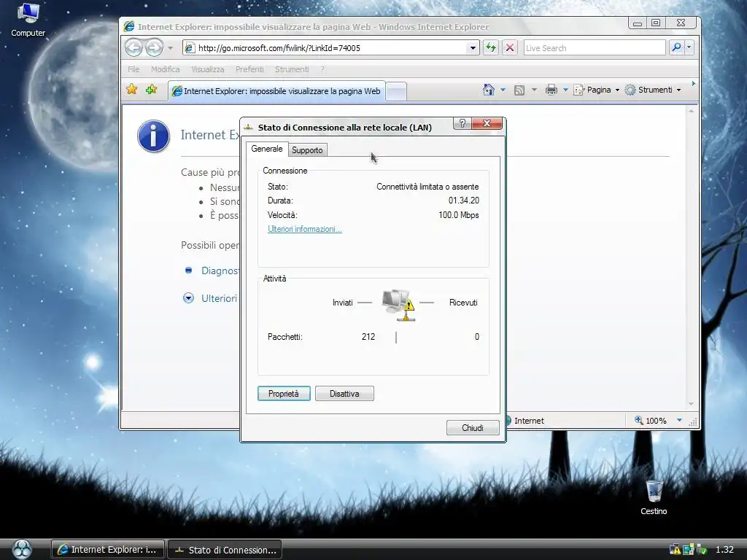Open the zoom level dropdown arrow

point(679,420)
